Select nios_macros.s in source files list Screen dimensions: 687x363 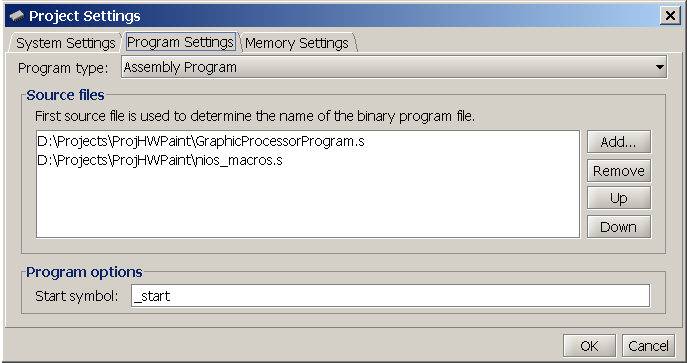(x=160, y=160)
